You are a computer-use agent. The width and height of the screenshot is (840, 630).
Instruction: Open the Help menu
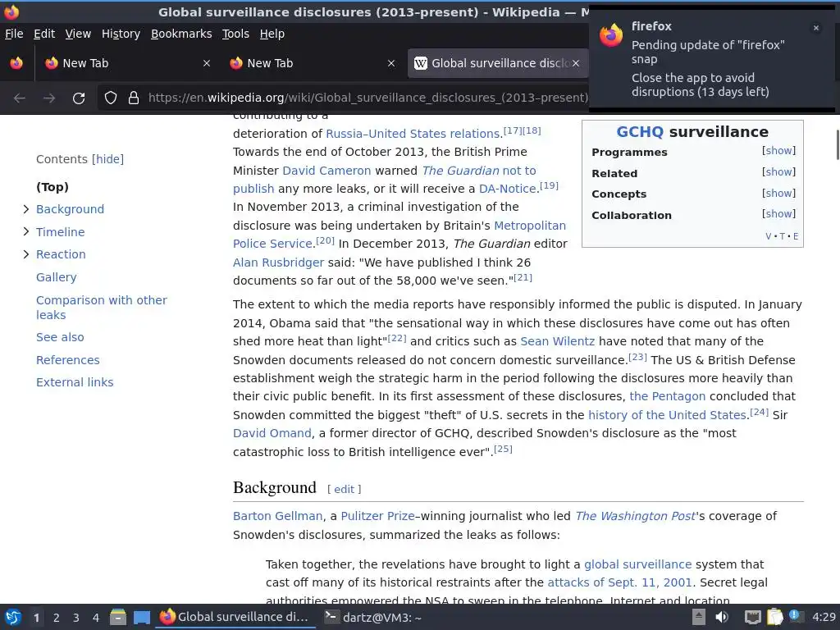tap(272, 34)
